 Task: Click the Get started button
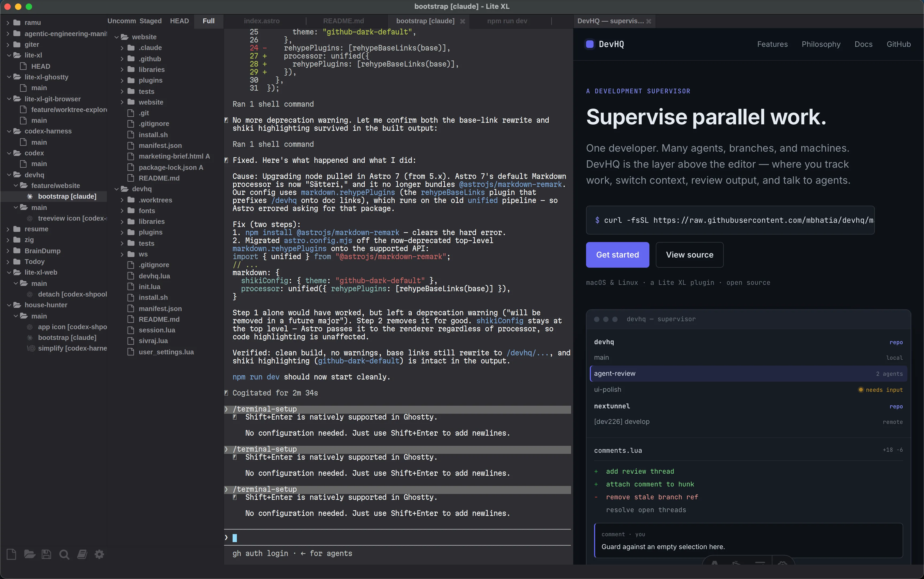[x=617, y=255]
